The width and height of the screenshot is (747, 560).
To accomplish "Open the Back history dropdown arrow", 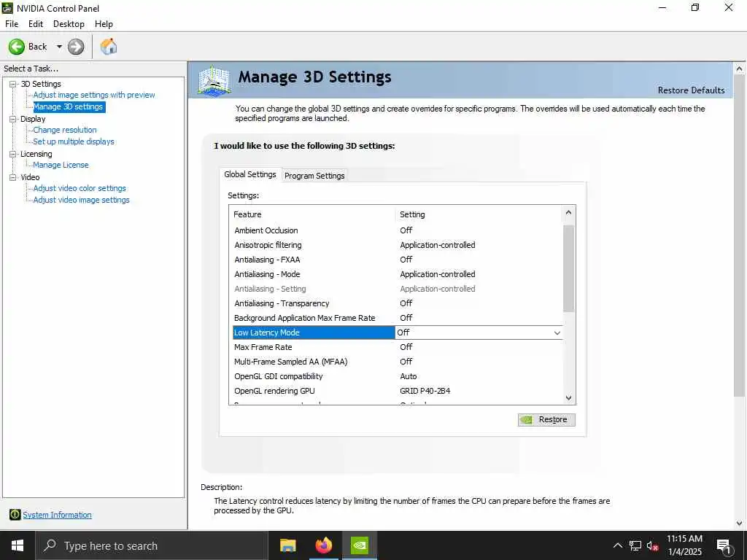I will (59, 47).
